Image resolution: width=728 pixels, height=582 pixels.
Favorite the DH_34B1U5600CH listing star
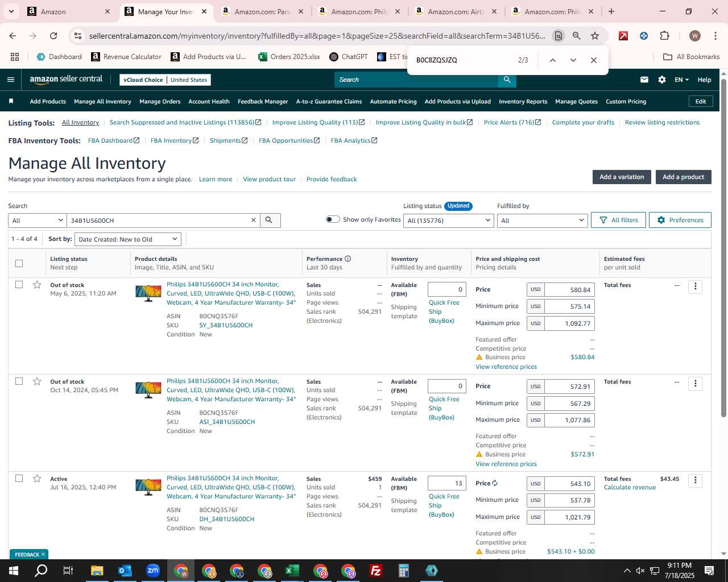coord(37,479)
